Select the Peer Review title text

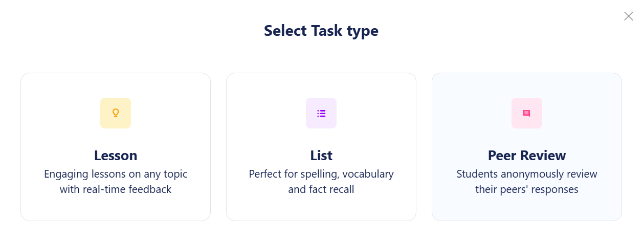(x=527, y=155)
